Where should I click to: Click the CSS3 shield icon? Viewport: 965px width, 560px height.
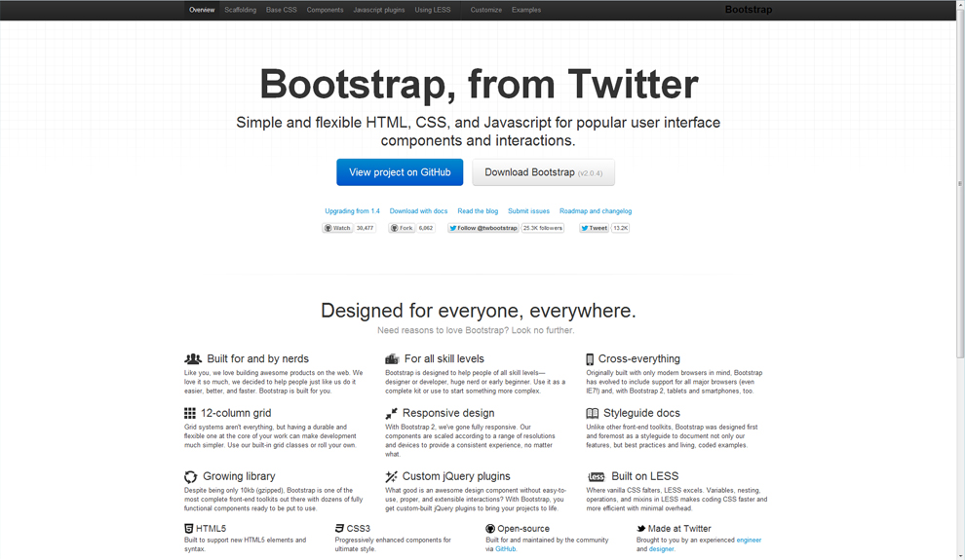point(339,528)
